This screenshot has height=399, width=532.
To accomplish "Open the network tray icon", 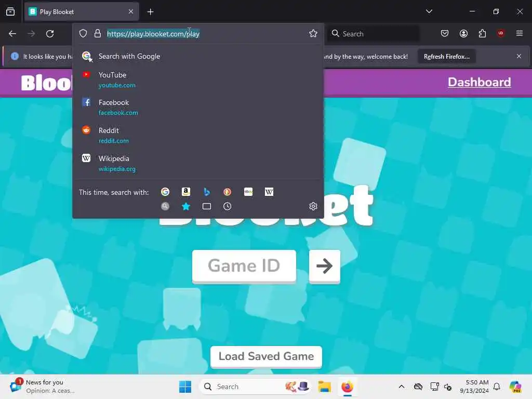I will pyautogui.click(x=434, y=387).
